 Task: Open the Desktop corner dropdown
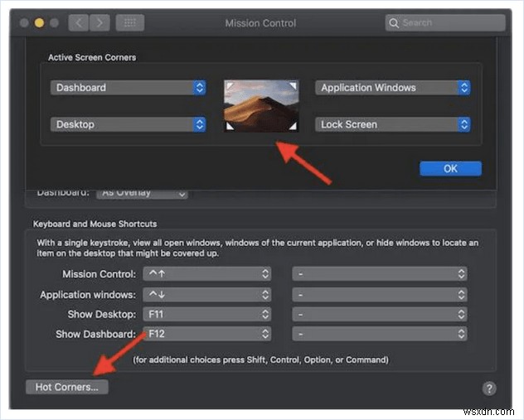[128, 124]
